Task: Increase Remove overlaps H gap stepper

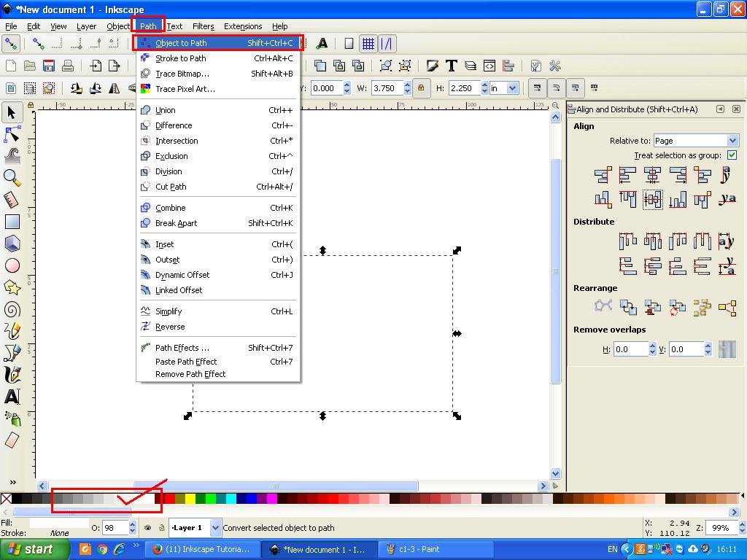Action: pyautogui.click(x=652, y=346)
